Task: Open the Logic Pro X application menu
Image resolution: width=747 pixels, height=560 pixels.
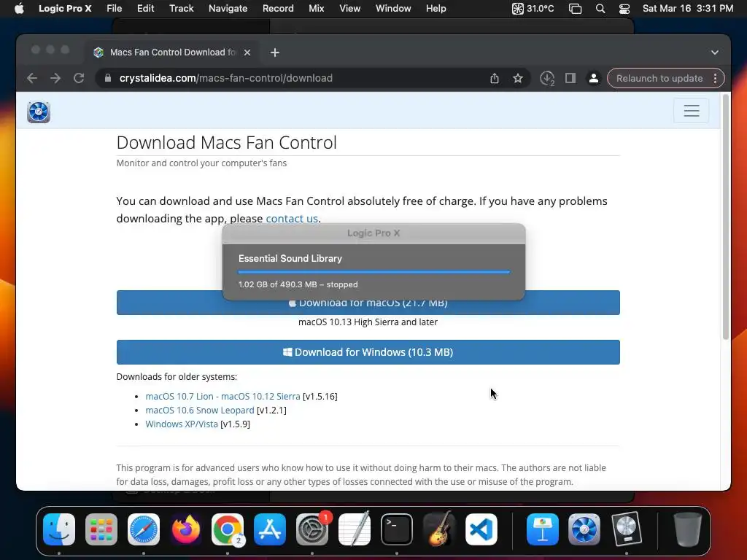Action: pyautogui.click(x=65, y=9)
